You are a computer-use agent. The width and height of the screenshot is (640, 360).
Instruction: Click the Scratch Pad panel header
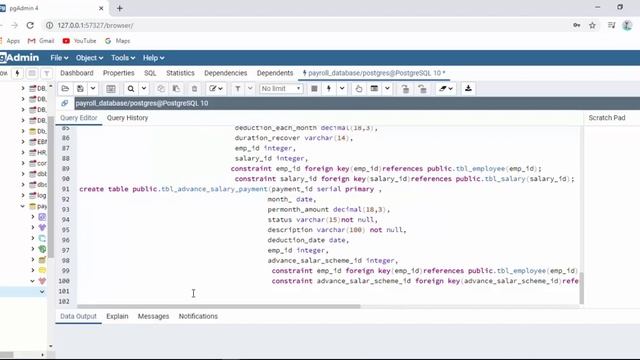(607, 118)
